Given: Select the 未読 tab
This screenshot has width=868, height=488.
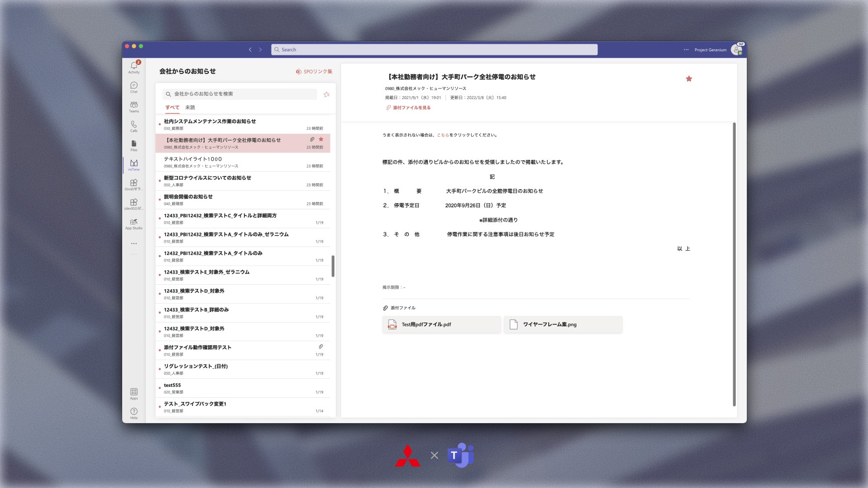Looking at the screenshot, I should (190, 108).
